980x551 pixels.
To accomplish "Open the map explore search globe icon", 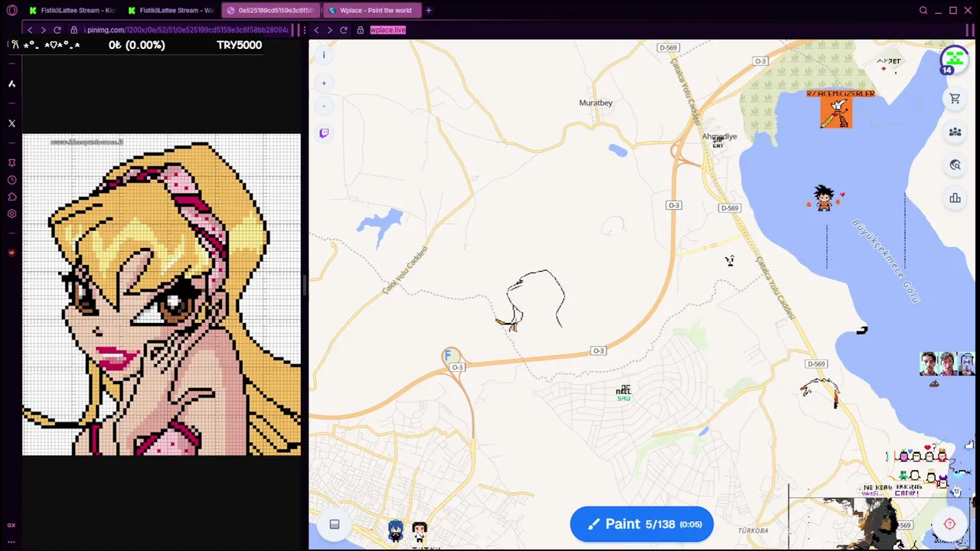I will point(955,165).
